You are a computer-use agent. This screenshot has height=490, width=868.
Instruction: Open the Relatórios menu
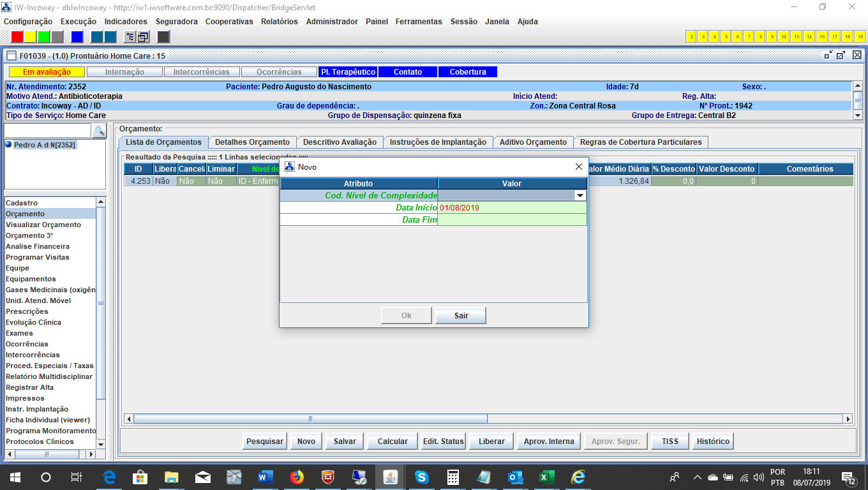pos(279,21)
